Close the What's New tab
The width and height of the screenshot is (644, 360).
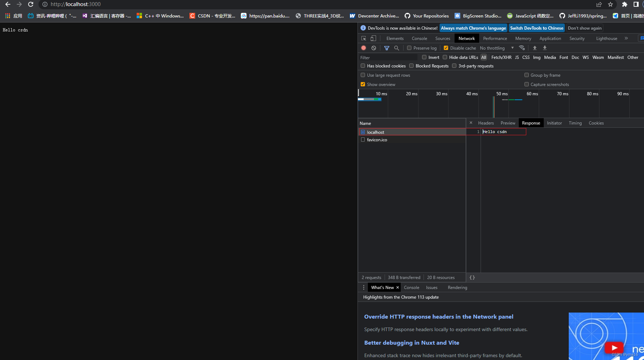397,287
